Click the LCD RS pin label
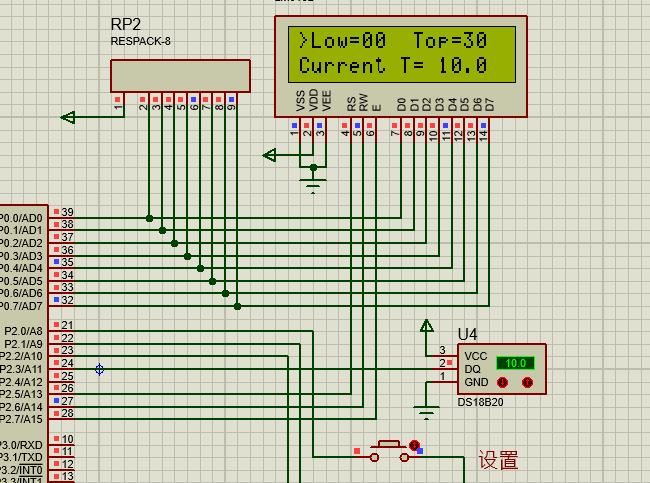 click(x=352, y=104)
